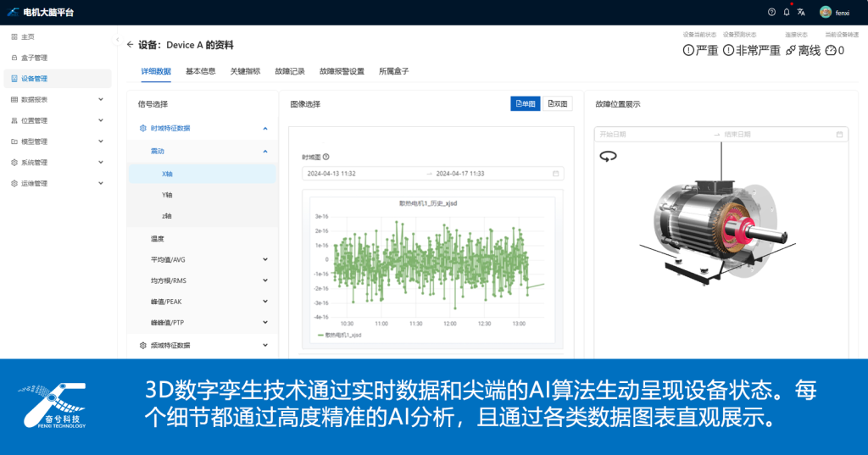Expand the 数据报表 sidebar menu
Screen dimensions: 868x455
(58, 99)
